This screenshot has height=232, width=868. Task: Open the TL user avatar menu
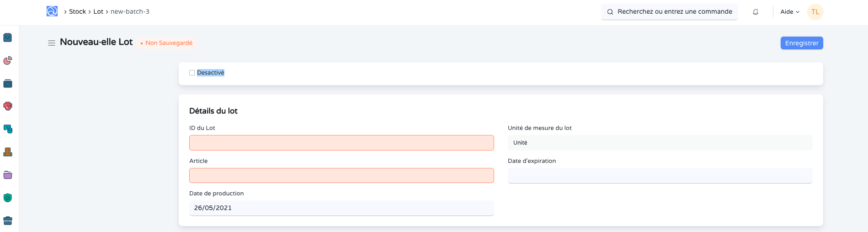(x=815, y=12)
